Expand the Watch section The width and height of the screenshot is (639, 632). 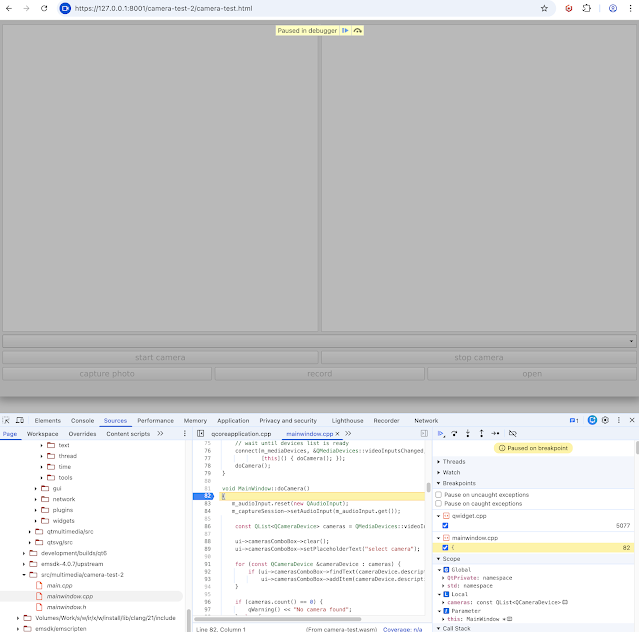[451, 472]
